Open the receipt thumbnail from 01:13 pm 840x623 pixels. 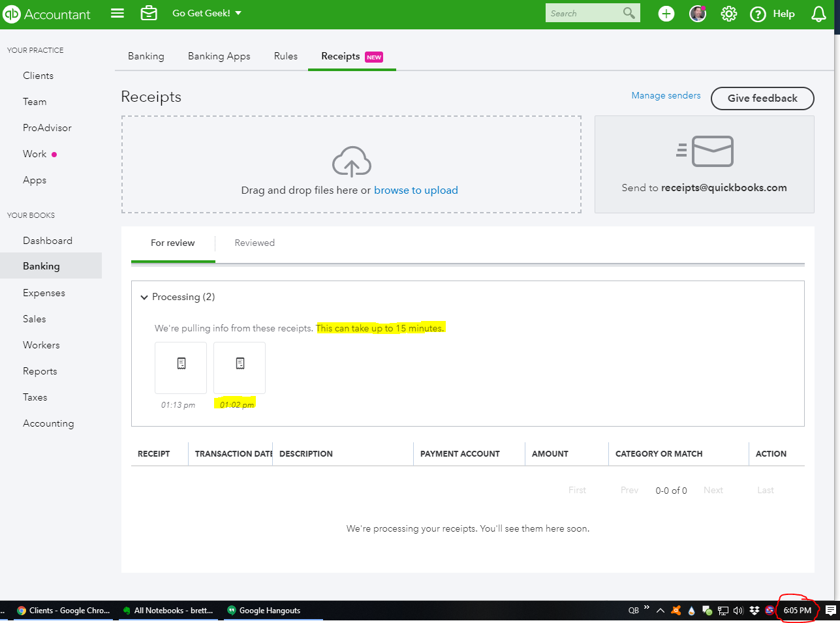181,368
